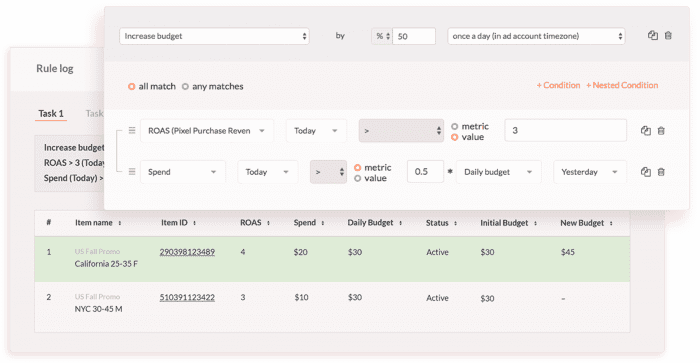Select the all match option
Screen dimensions: 700x363
coord(132,87)
